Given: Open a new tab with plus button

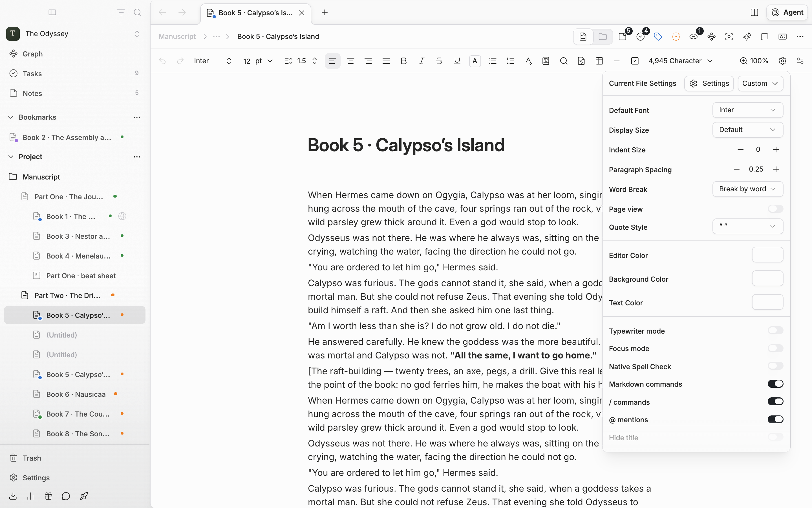Looking at the screenshot, I should pyautogui.click(x=325, y=12).
